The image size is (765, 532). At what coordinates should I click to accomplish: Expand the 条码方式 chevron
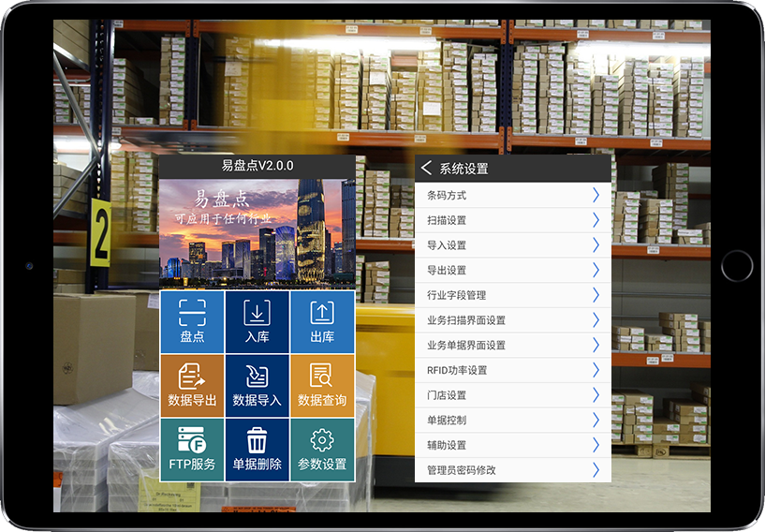(x=596, y=195)
